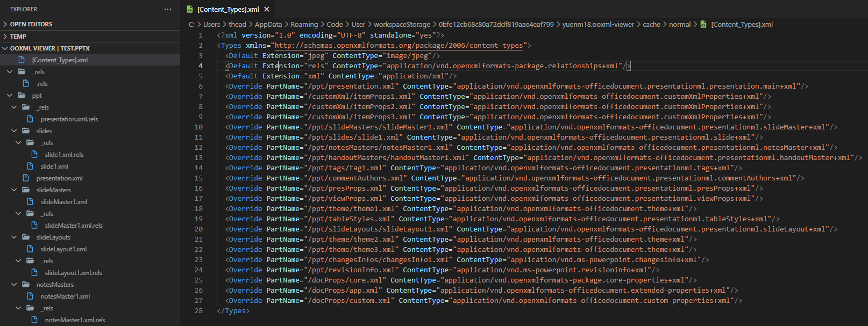
Task: Collapse the top-level _rels folder chevron
Action: (10, 72)
